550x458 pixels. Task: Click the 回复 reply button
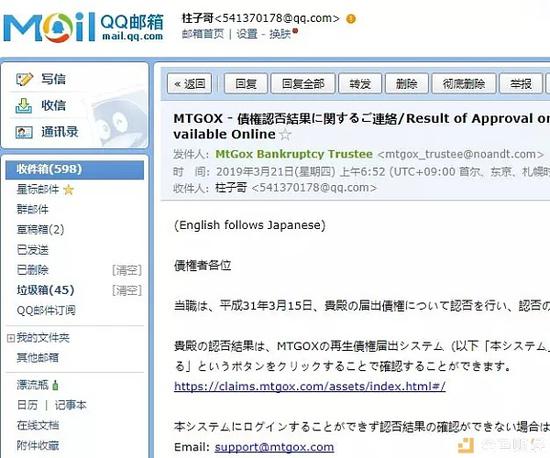coord(246,83)
